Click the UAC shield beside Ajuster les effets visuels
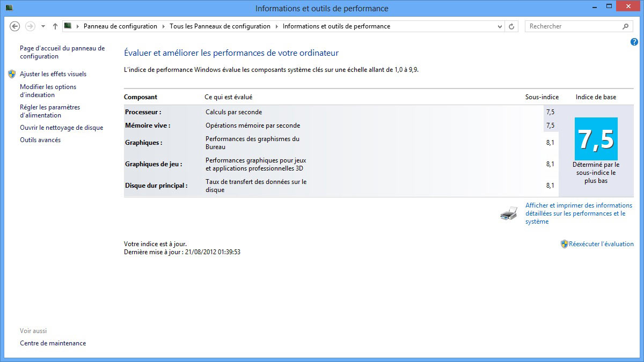This screenshot has height=362, width=644. [x=12, y=73]
